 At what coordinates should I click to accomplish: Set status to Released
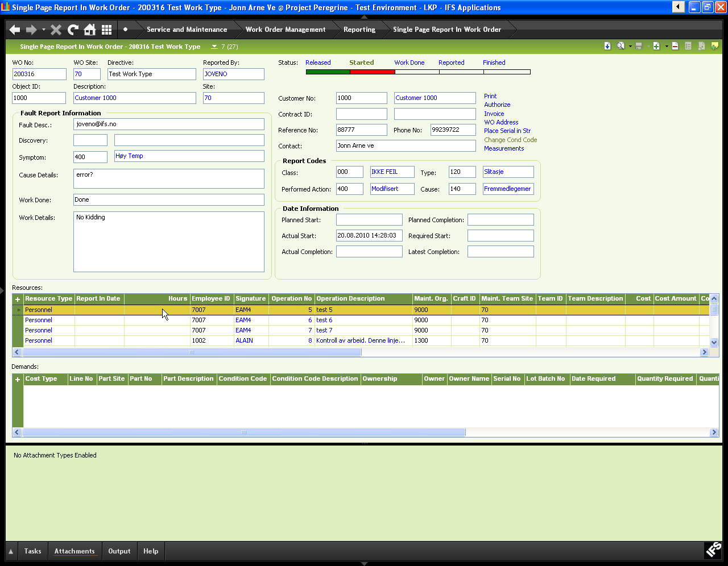pyautogui.click(x=318, y=63)
